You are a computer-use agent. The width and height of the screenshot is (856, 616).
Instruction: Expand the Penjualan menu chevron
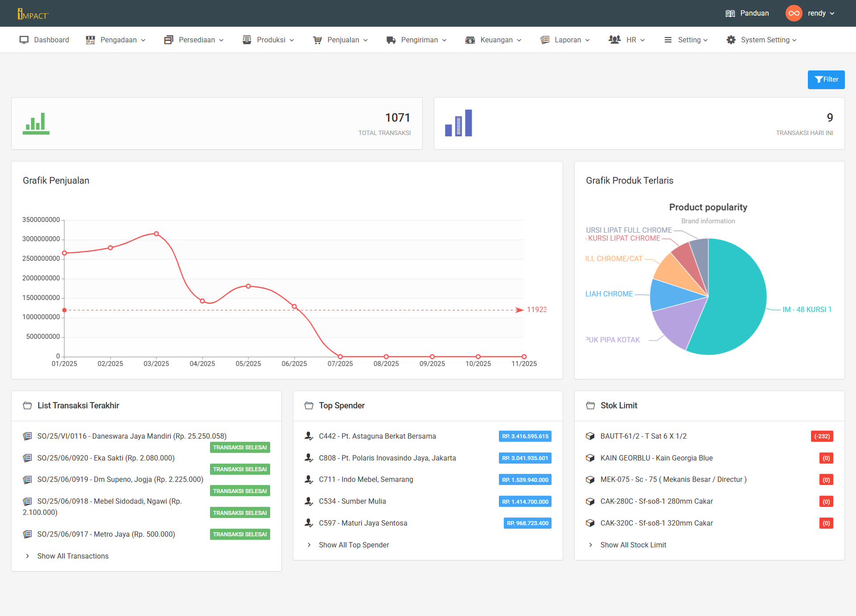click(x=366, y=40)
